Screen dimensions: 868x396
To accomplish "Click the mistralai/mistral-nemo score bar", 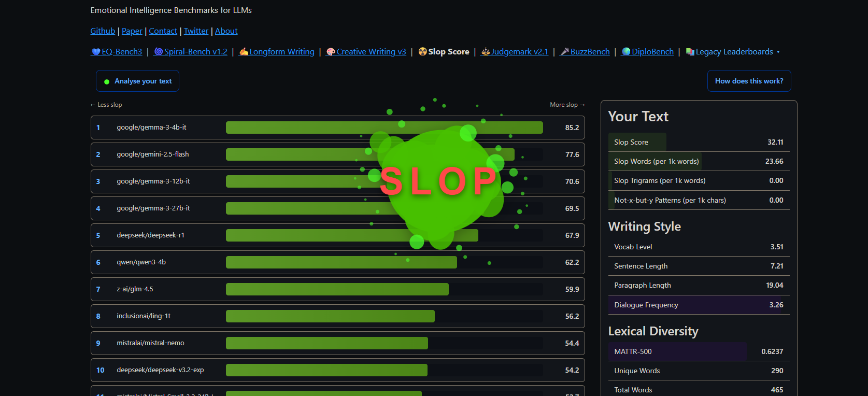I will 327,343.
